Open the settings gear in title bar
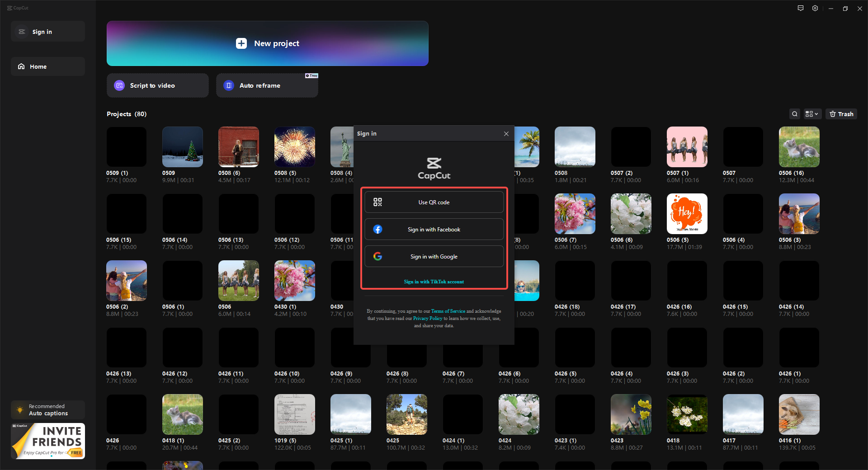This screenshot has width=868, height=470. (815, 8)
